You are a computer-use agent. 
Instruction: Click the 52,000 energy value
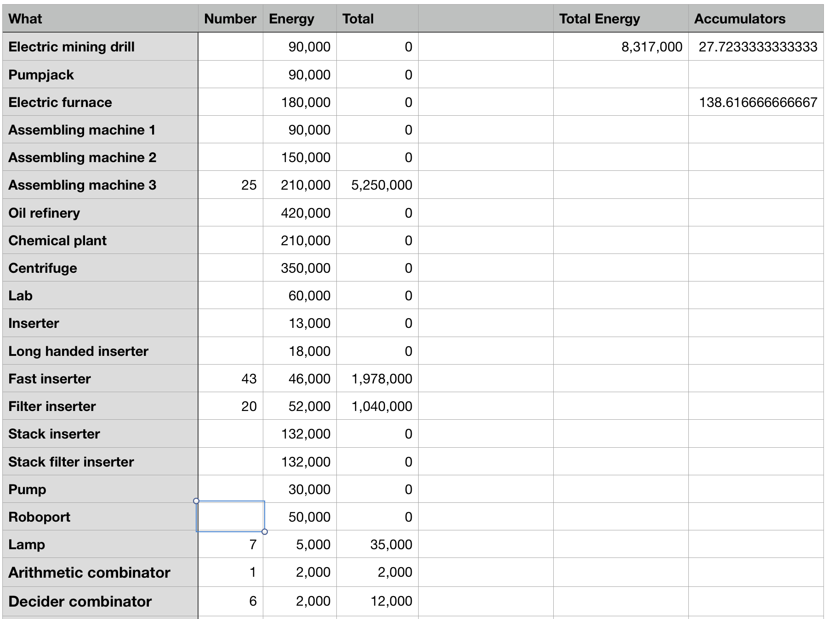[x=300, y=406]
